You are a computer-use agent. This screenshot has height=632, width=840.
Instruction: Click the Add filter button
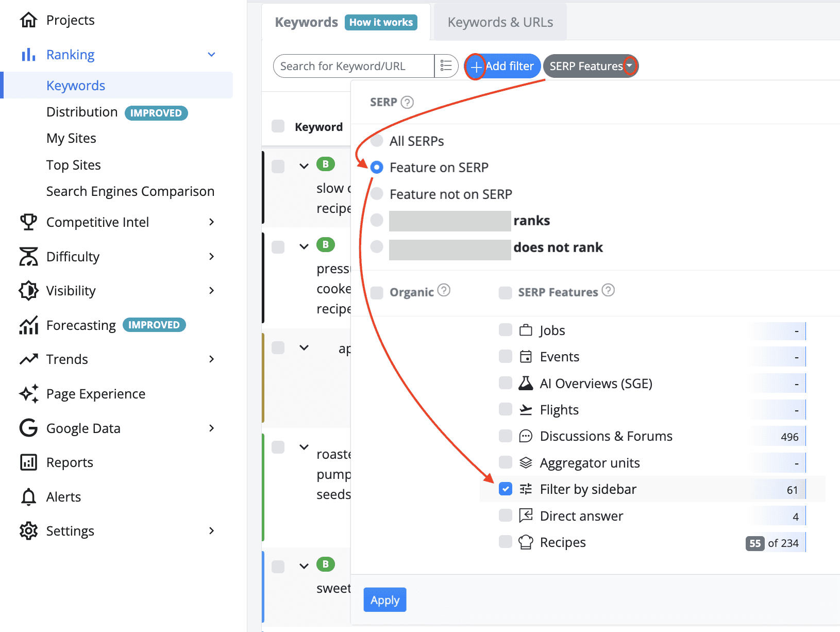point(502,66)
